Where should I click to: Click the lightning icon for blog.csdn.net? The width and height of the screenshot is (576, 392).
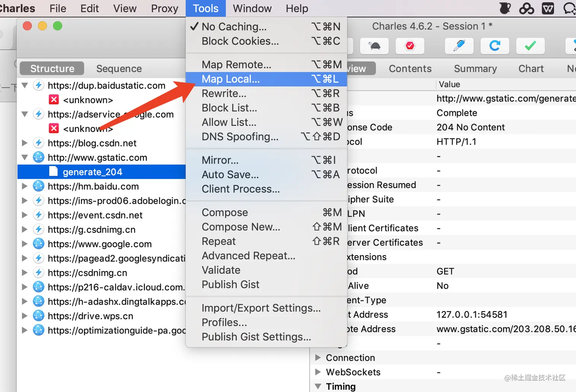click(x=38, y=143)
